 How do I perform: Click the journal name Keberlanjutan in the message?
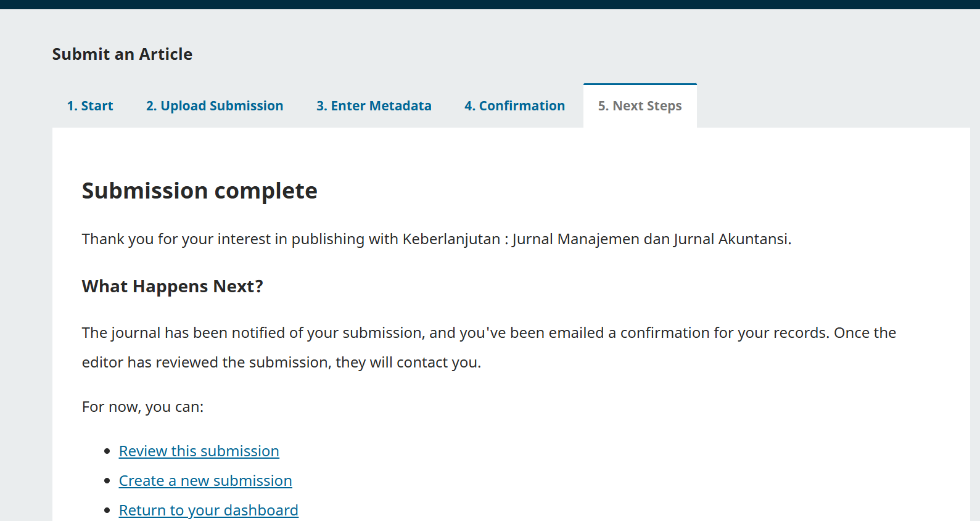(451, 239)
